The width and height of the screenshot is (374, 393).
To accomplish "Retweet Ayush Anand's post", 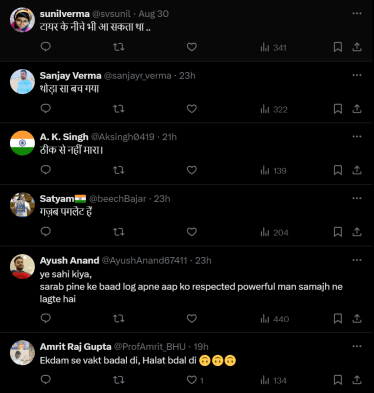I will point(119,318).
